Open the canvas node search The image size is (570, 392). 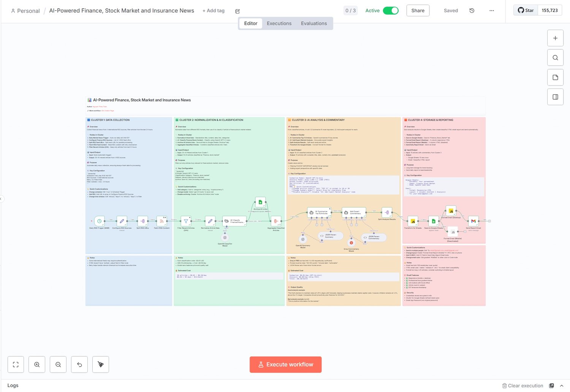coord(555,58)
